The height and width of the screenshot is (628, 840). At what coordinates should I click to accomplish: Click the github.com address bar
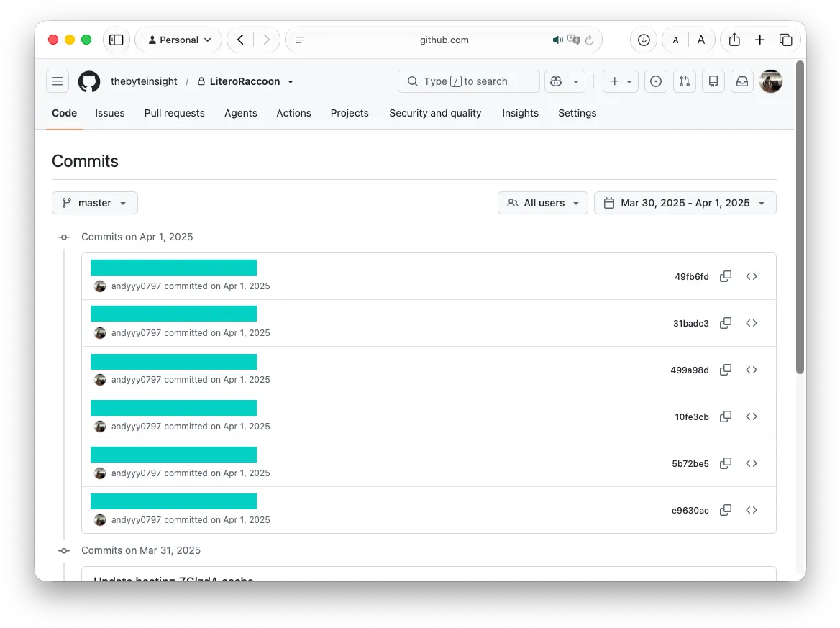[x=444, y=40]
